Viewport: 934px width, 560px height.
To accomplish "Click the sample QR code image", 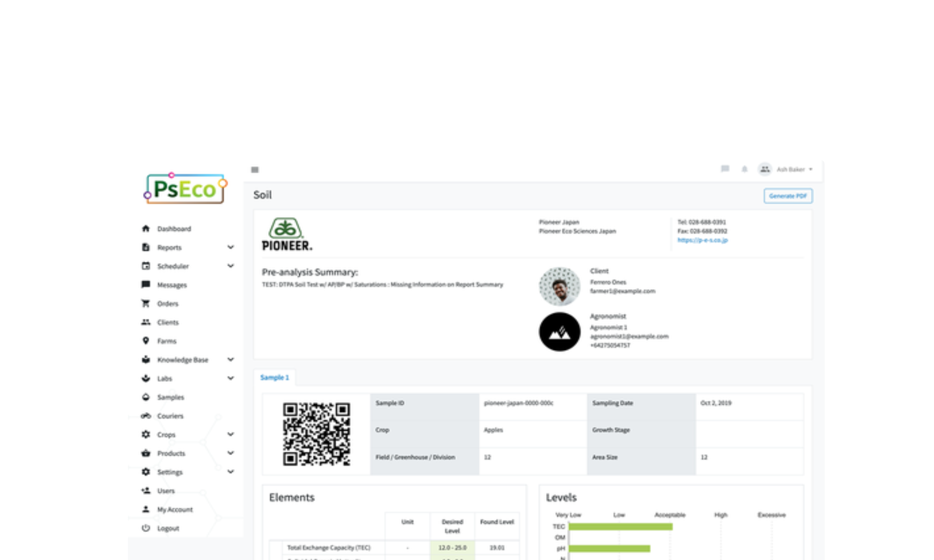I will point(316,434).
